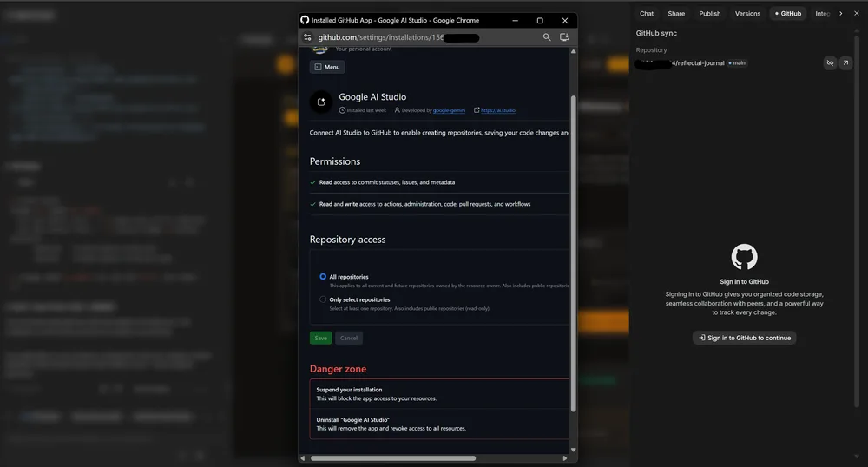
Task: Switch to the Share tab
Action: pyautogui.click(x=676, y=14)
